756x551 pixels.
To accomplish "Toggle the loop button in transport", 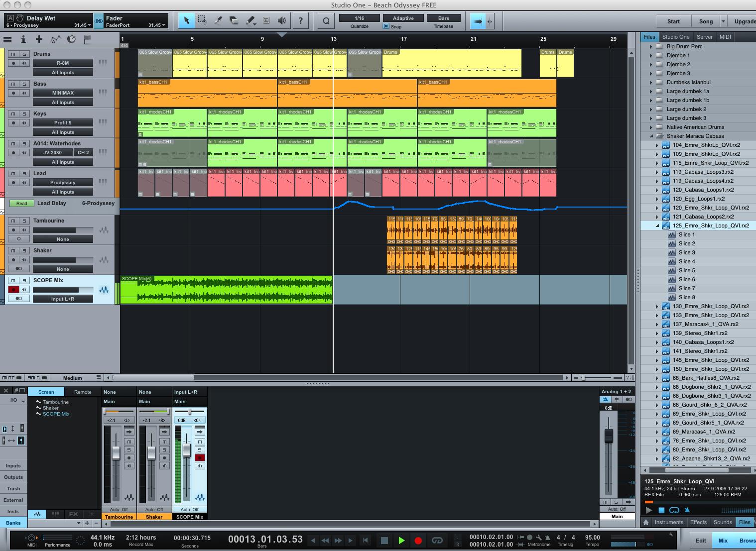I will pyautogui.click(x=437, y=540).
